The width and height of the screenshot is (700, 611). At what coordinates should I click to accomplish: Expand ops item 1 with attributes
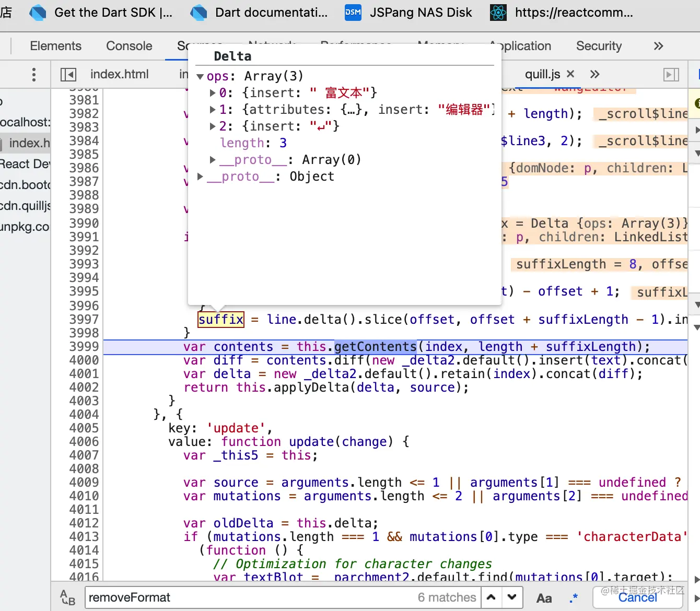(213, 110)
